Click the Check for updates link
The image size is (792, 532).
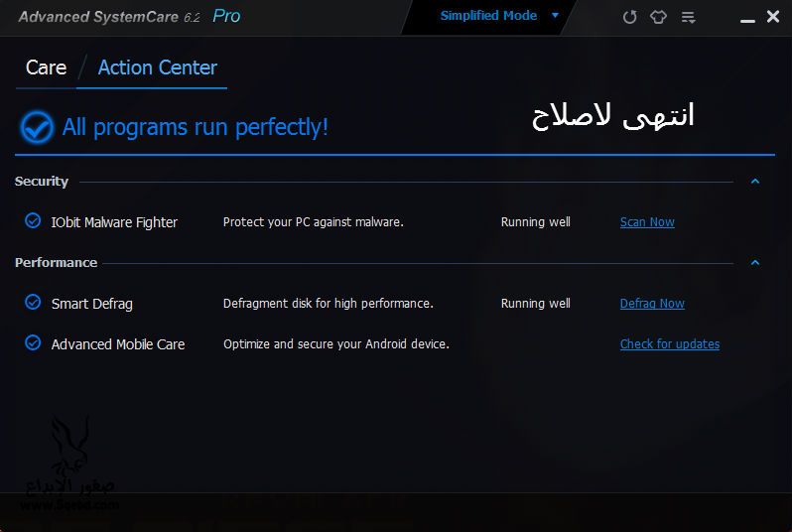[670, 344]
